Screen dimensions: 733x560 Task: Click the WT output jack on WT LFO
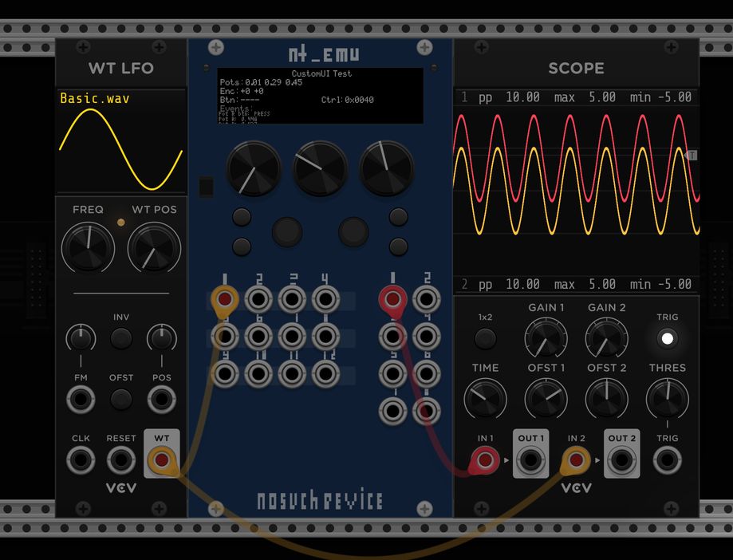pyautogui.click(x=162, y=460)
